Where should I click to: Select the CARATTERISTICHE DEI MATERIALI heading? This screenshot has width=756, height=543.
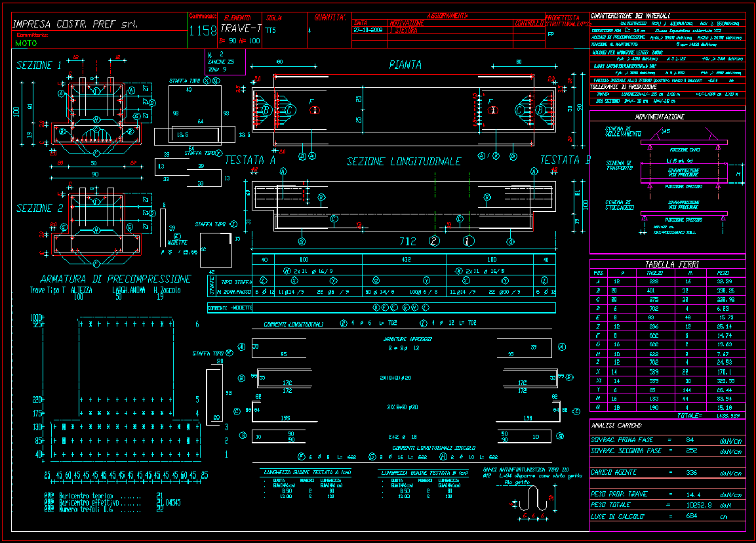[630, 15]
